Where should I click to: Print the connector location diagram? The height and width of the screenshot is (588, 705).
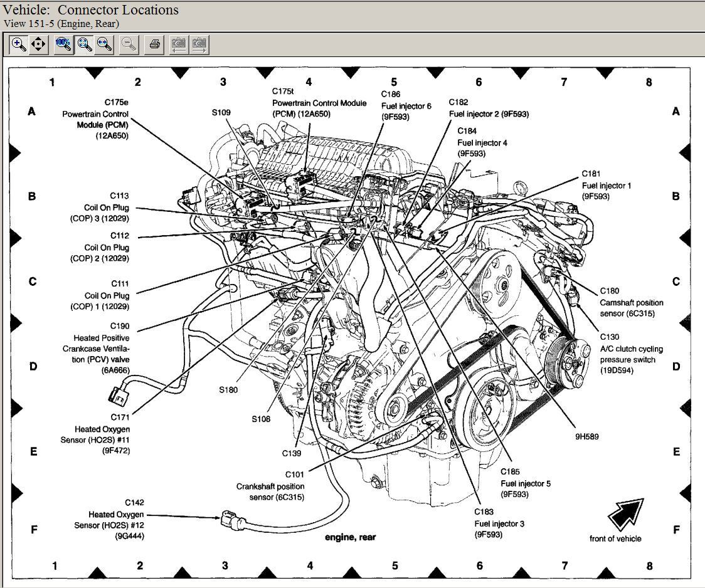coord(154,45)
